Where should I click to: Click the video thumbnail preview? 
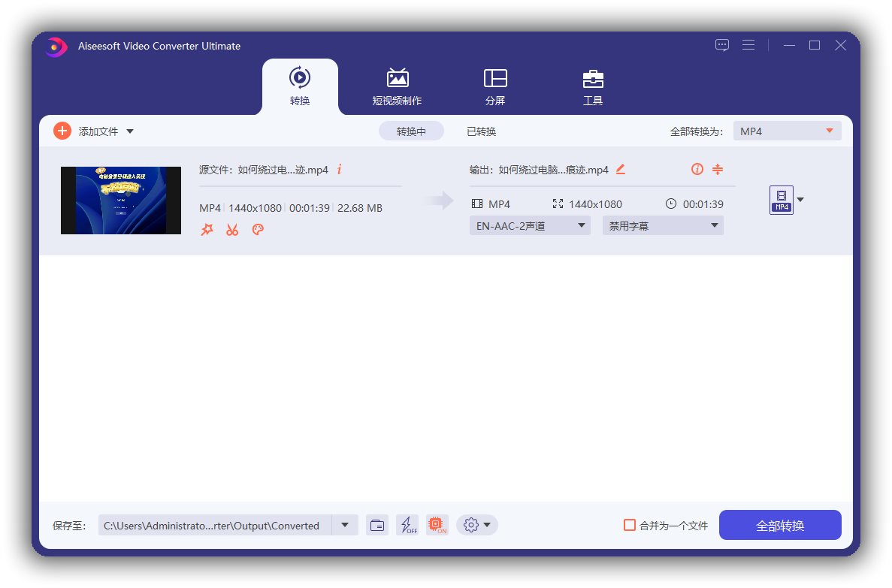click(x=120, y=201)
